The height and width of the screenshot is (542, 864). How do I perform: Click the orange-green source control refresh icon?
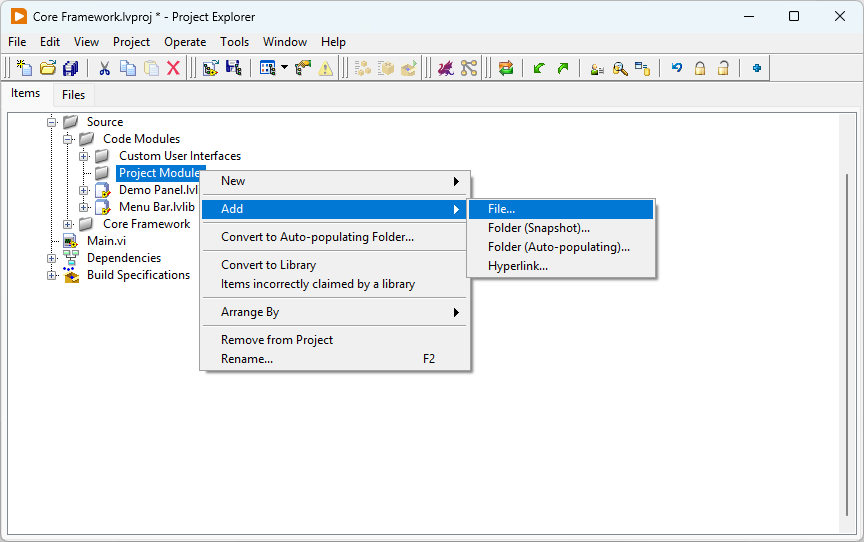click(506, 68)
